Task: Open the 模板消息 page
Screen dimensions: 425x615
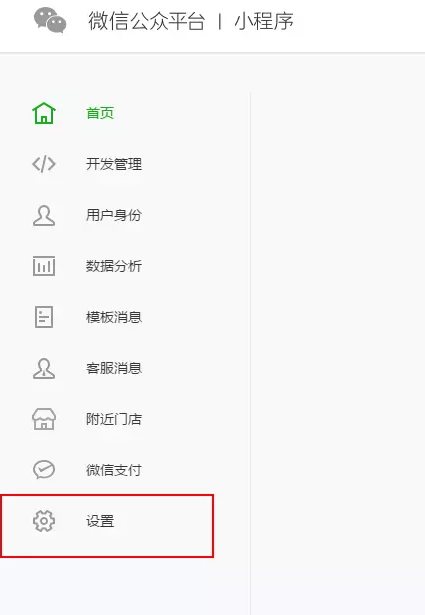Action: (x=114, y=317)
